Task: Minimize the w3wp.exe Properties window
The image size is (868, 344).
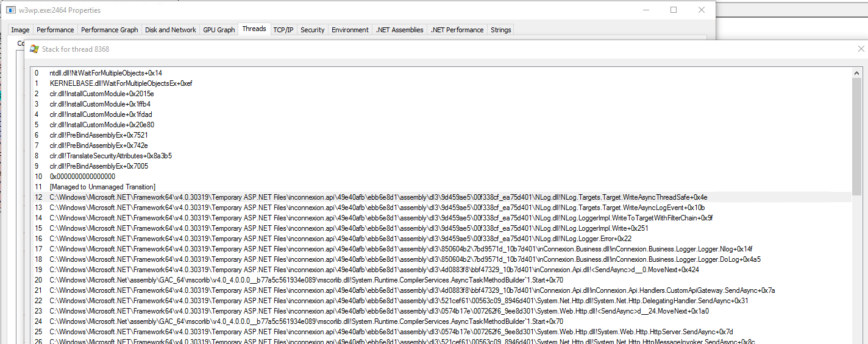Action: pos(646,10)
